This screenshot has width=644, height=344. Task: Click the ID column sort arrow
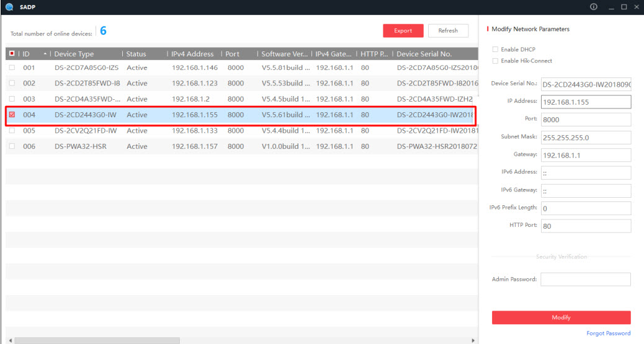tap(45, 54)
